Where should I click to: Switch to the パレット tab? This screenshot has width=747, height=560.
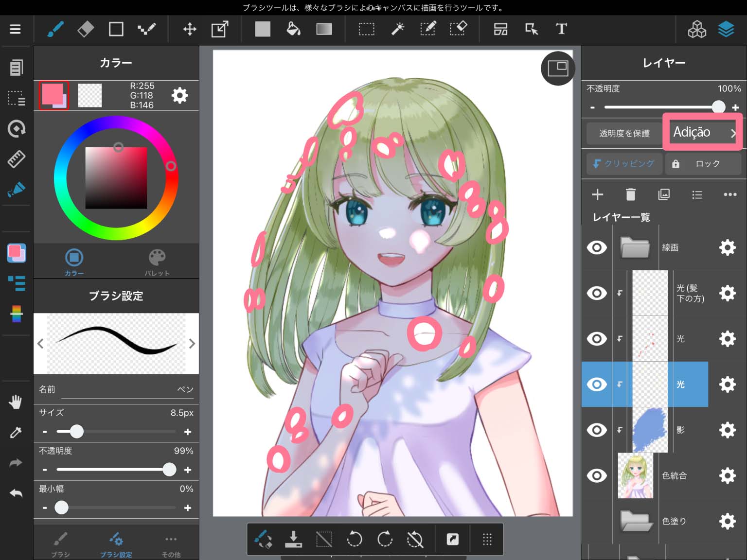point(157,262)
